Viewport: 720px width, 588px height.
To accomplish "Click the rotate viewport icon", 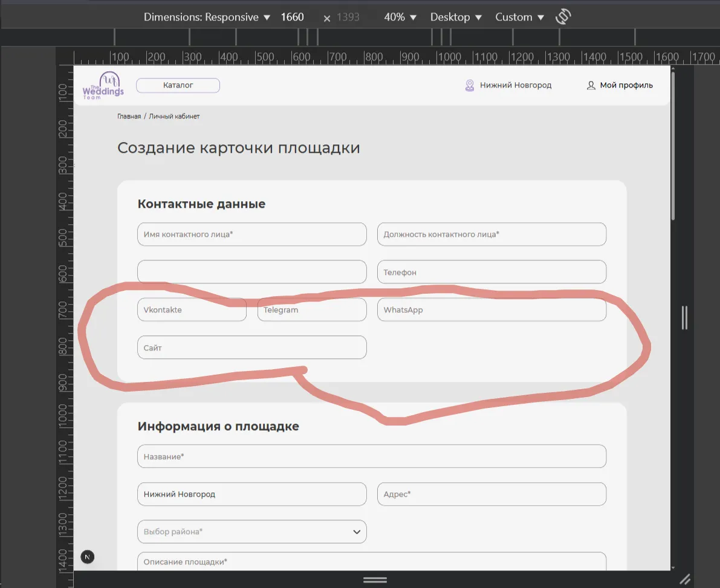I will (563, 17).
